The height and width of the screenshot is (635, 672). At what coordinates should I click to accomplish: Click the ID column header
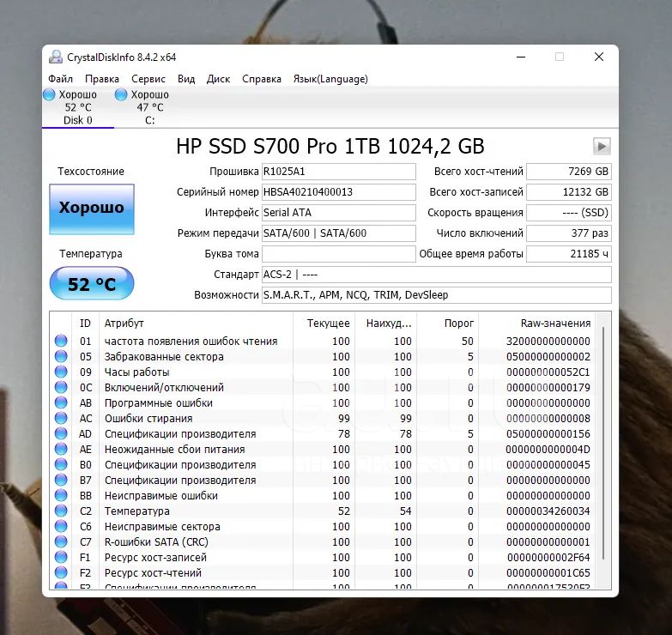tap(85, 323)
